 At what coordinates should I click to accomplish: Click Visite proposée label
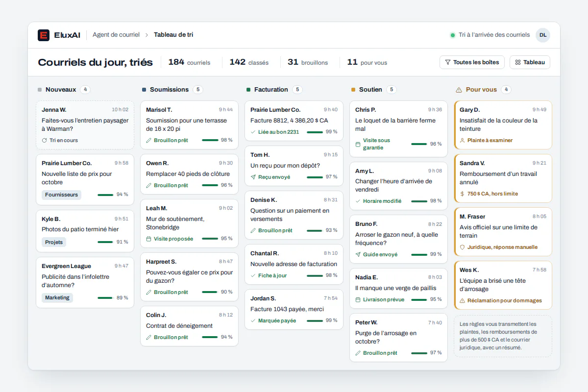(x=173, y=239)
